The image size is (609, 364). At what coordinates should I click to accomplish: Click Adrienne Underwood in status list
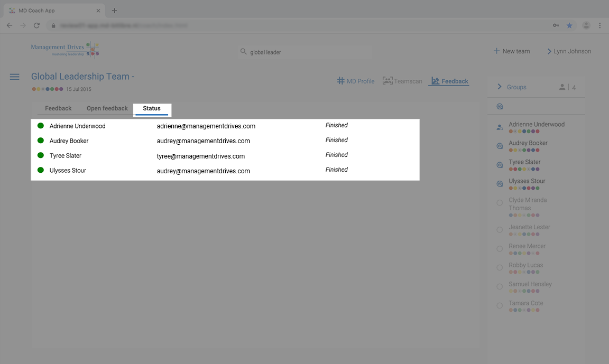[x=77, y=126]
